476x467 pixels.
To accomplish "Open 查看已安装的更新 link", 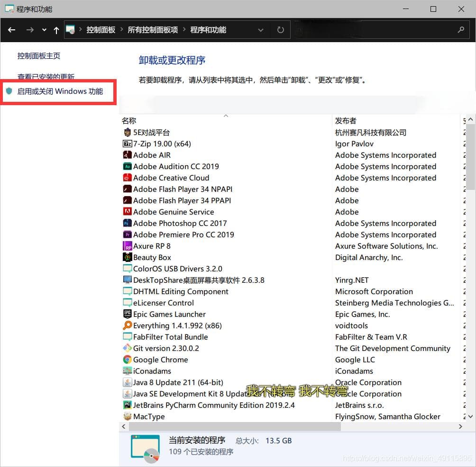I will coord(46,77).
